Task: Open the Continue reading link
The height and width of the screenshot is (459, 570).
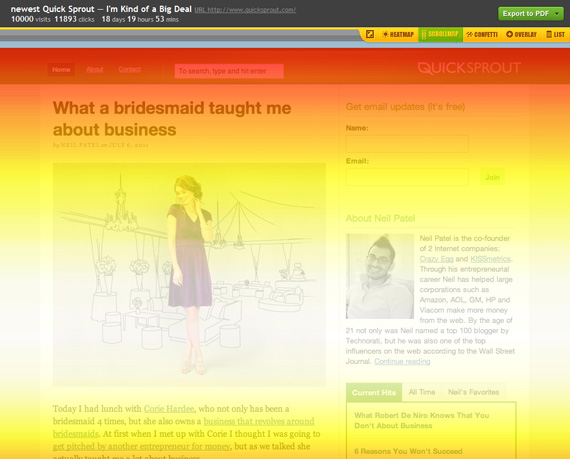Action: (x=402, y=361)
